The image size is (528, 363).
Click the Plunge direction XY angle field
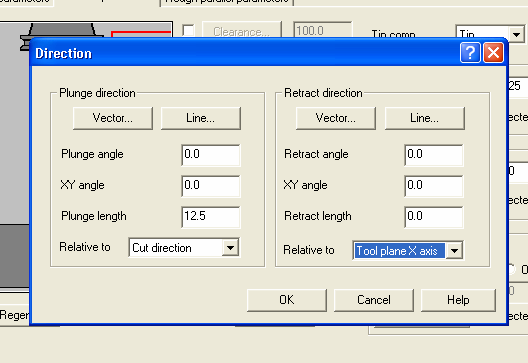(x=211, y=186)
